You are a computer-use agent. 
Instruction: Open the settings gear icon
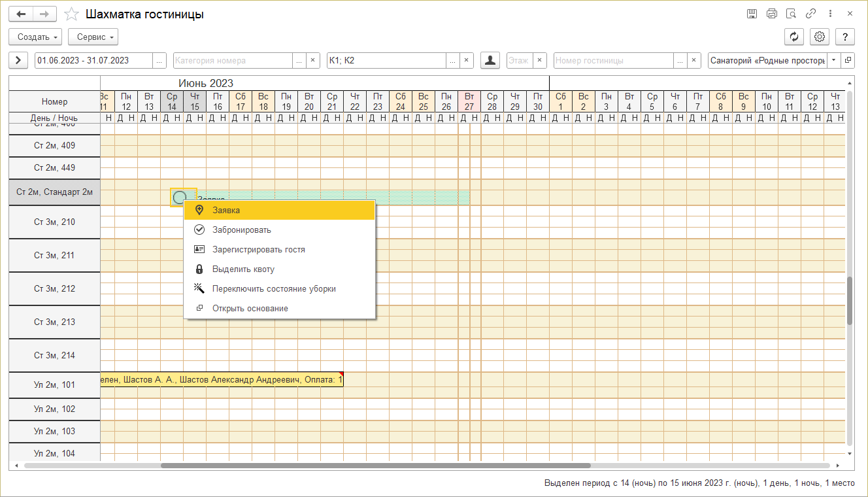(819, 37)
